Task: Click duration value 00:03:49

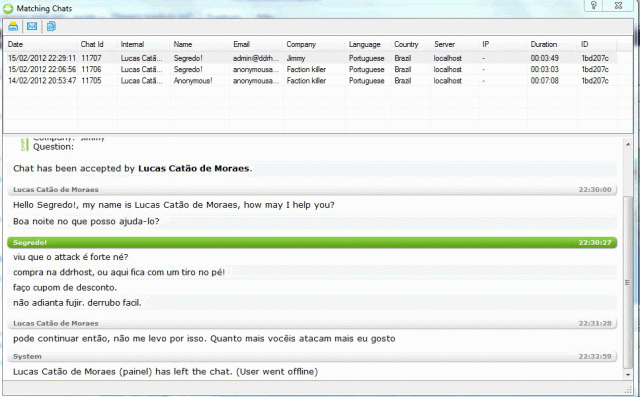Action: pos(544,58)
